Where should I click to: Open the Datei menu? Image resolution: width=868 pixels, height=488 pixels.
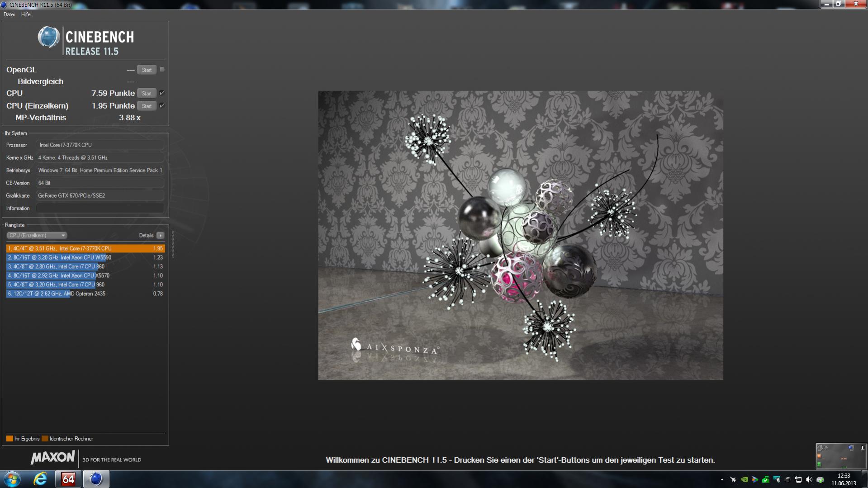coord(9,14)
